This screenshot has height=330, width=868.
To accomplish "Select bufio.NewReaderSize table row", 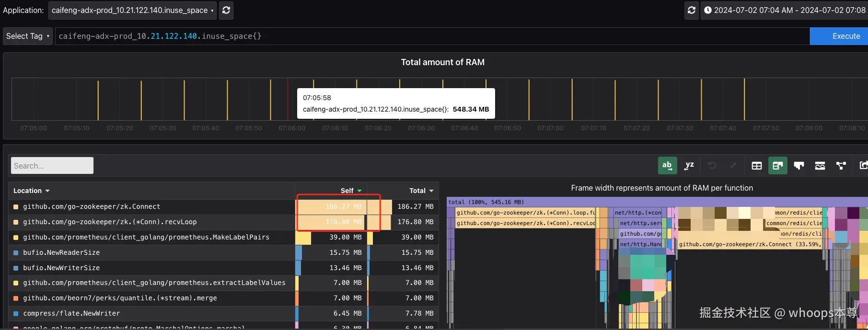I will click(223, 253).
